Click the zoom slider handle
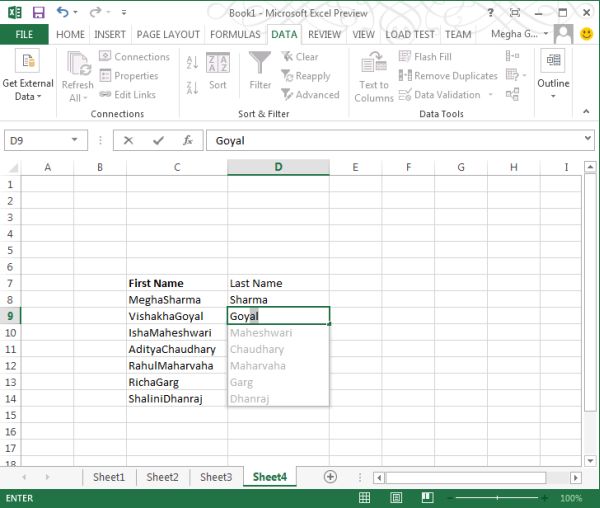The image size is (600, 508). coord(497,498)
